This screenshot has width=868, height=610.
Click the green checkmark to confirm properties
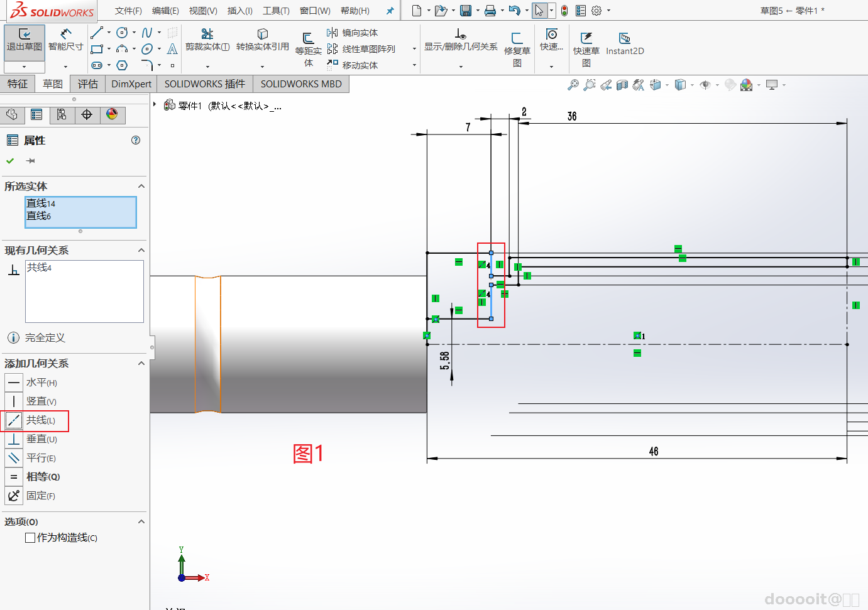10,161
